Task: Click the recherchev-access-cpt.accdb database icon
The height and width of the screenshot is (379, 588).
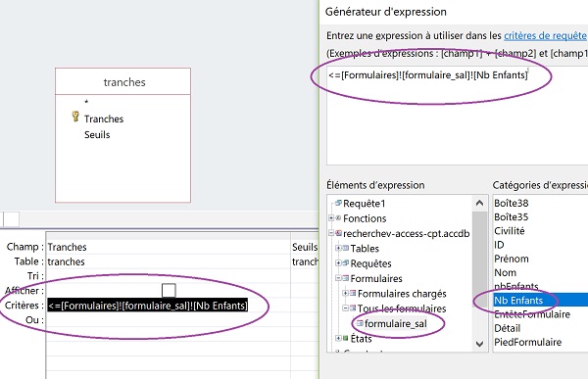Action: pos(339,233)
